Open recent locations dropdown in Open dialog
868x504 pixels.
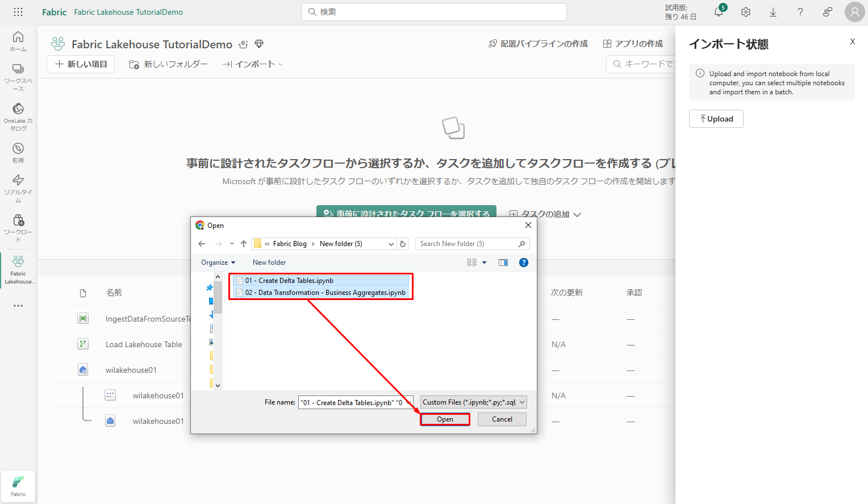pyautogui.click(x=232, y=244)
